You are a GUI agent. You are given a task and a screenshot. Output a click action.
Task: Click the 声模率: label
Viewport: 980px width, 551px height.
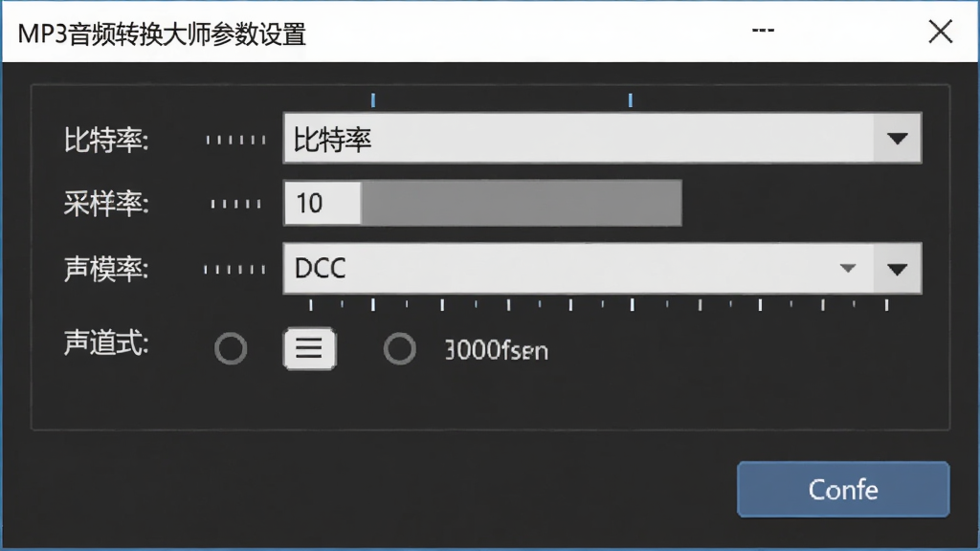click(x=105, y=269)
